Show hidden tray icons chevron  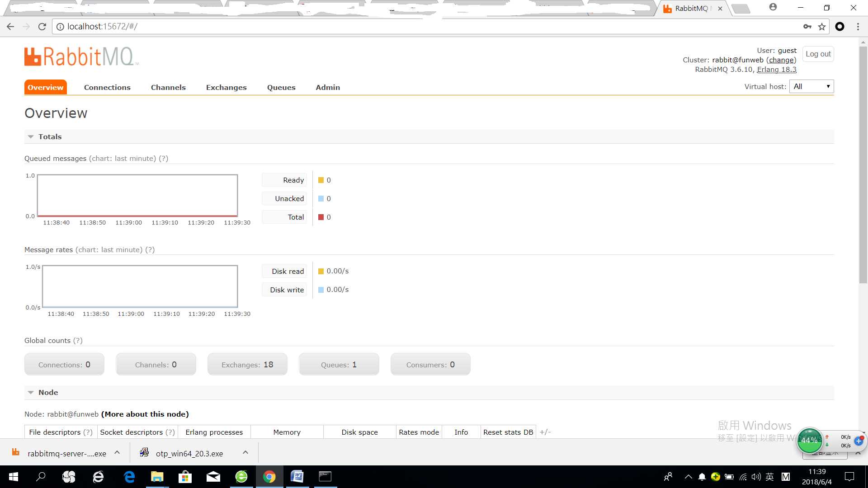point(688,477)
